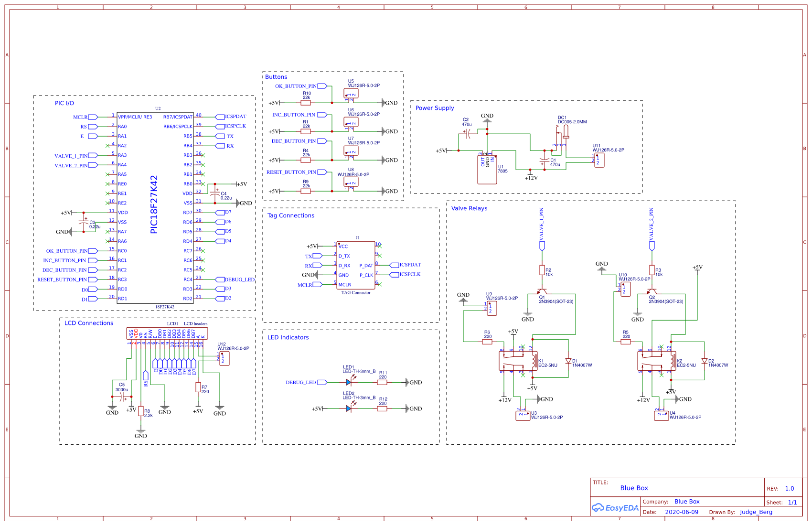Click the EasyEDA logo in title block

616,508
